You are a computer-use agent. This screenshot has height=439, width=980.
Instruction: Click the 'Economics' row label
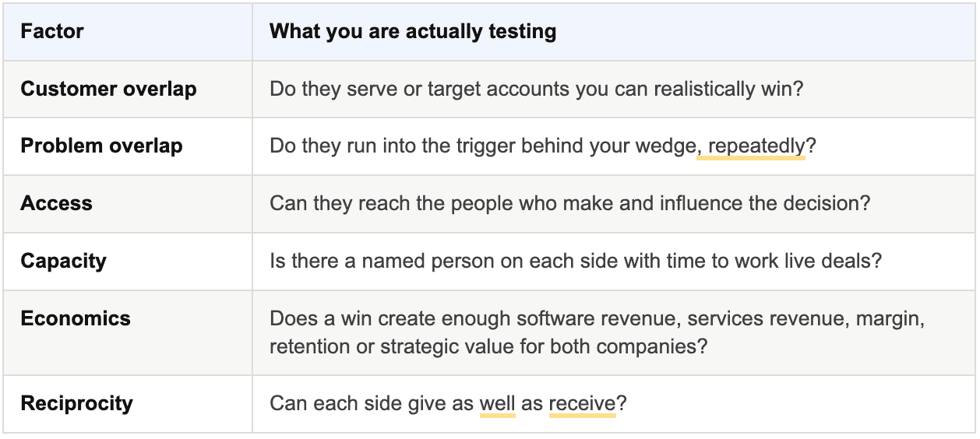(x=76, y=318)
